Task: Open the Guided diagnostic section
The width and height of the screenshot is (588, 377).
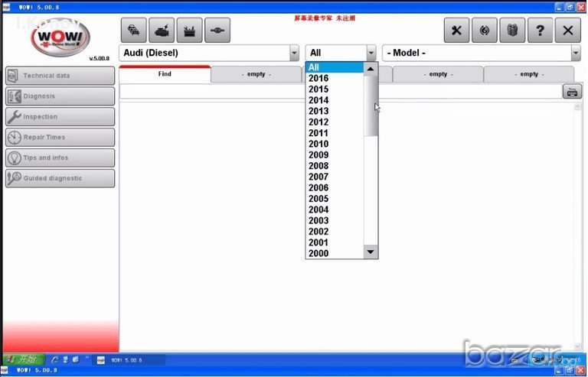Action: pos(60,178)
